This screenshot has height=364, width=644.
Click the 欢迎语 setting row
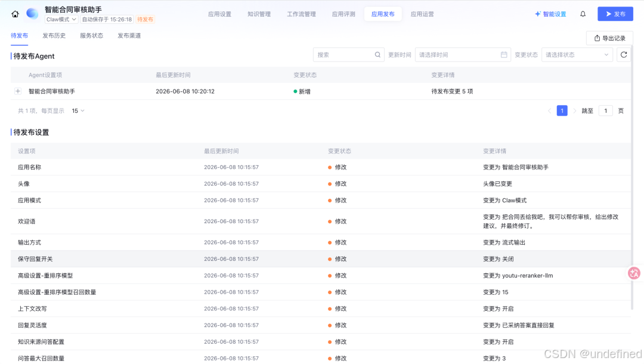click(x=321, y=221)
